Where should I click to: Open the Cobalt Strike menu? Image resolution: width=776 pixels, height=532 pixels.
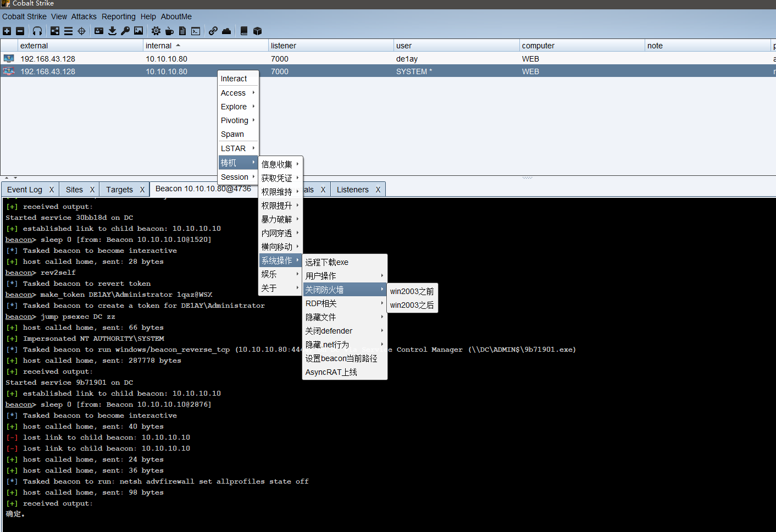click(x=24, y=16)
